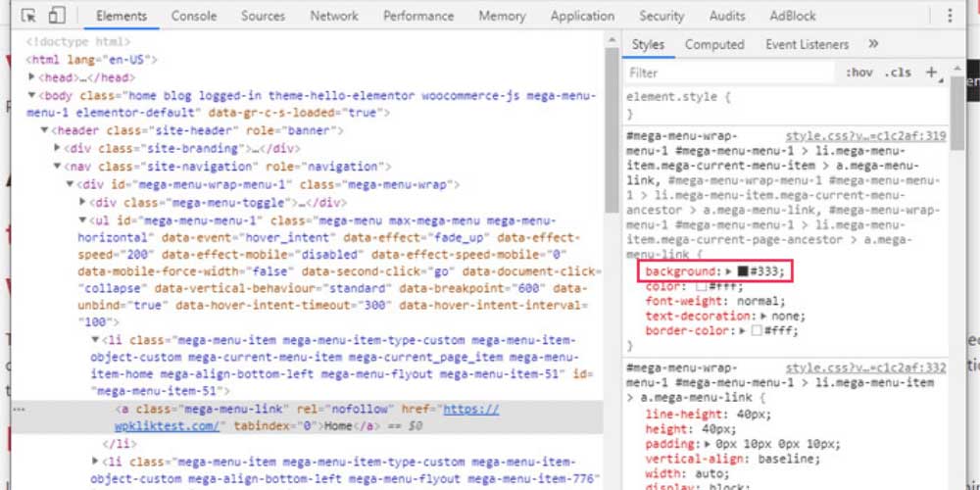Open style.css line 319 source link
980x490 pixels.
[x=865, y=136]
